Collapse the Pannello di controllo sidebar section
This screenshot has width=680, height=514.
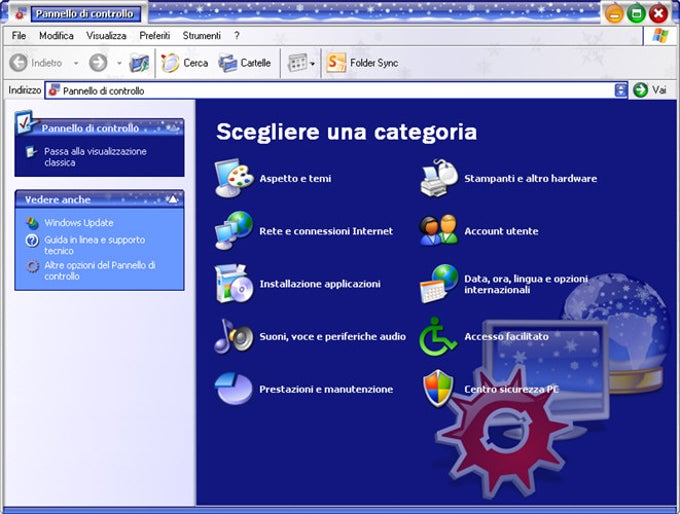(173, 128)
